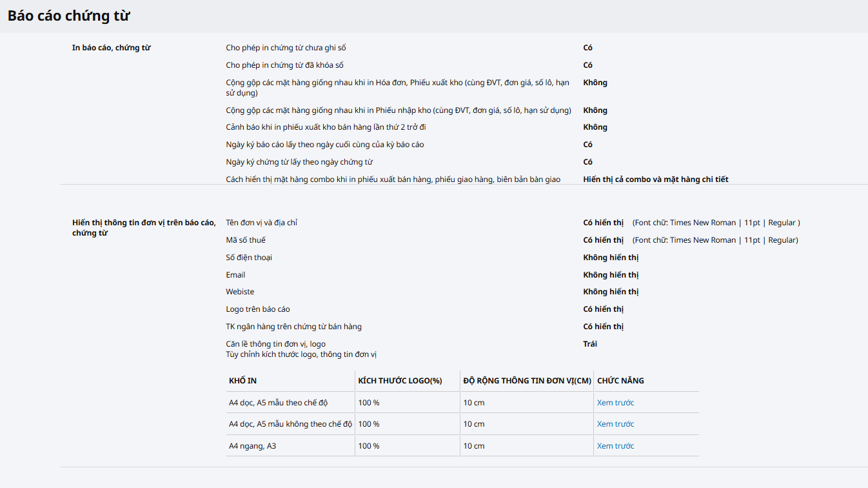The width and height of the screenshot is (868, 488).
Task: Click the Trái alignment value
Action: pos(590,344)
